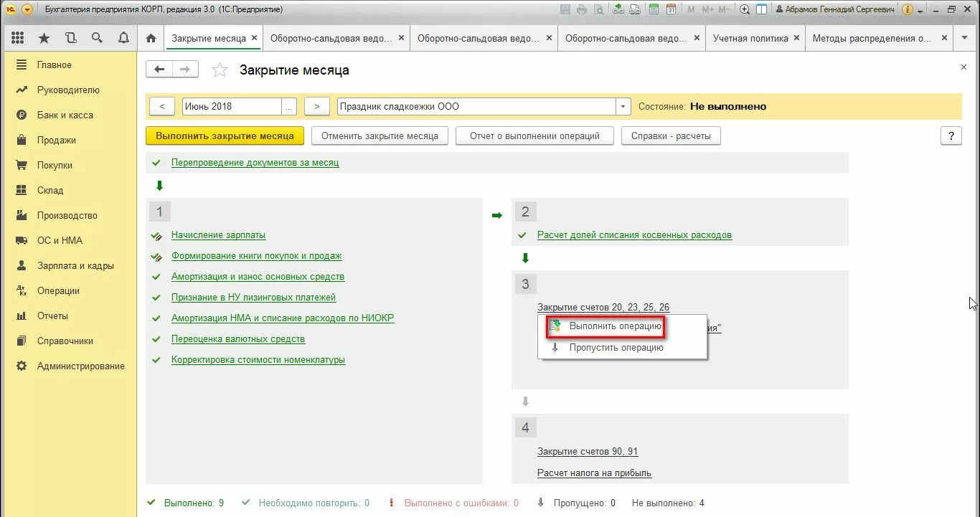Open Переоценка валютных средств link
980x517 pixels.
click(x=238, y=339)
